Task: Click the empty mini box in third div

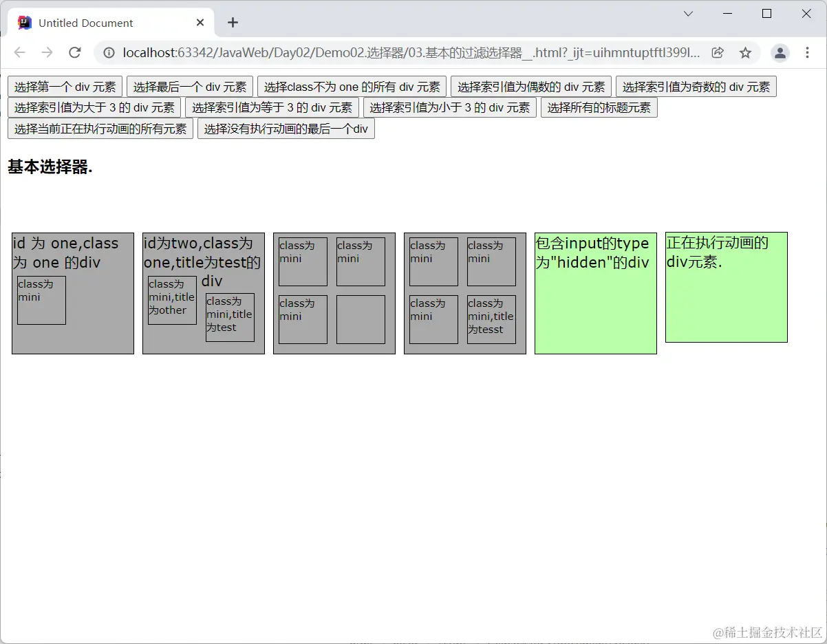Action: coord(361,319)
